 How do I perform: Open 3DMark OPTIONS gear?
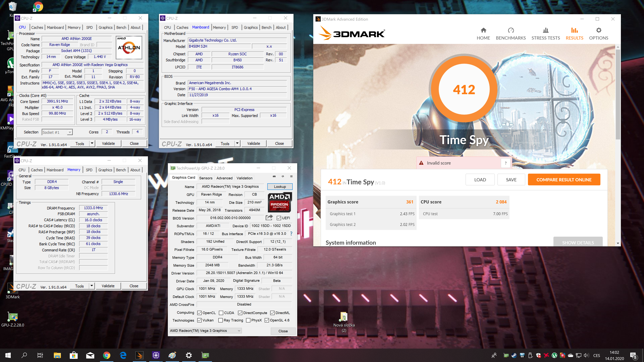[x=599, y=34]
